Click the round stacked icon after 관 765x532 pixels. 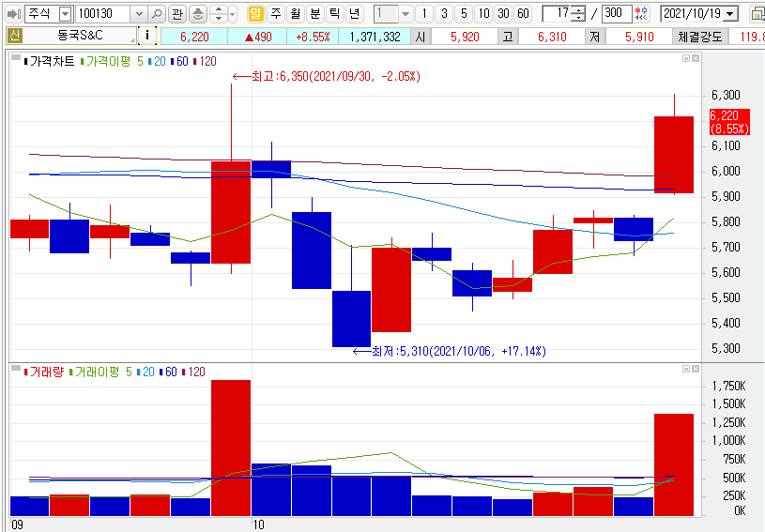click(198, 14)
